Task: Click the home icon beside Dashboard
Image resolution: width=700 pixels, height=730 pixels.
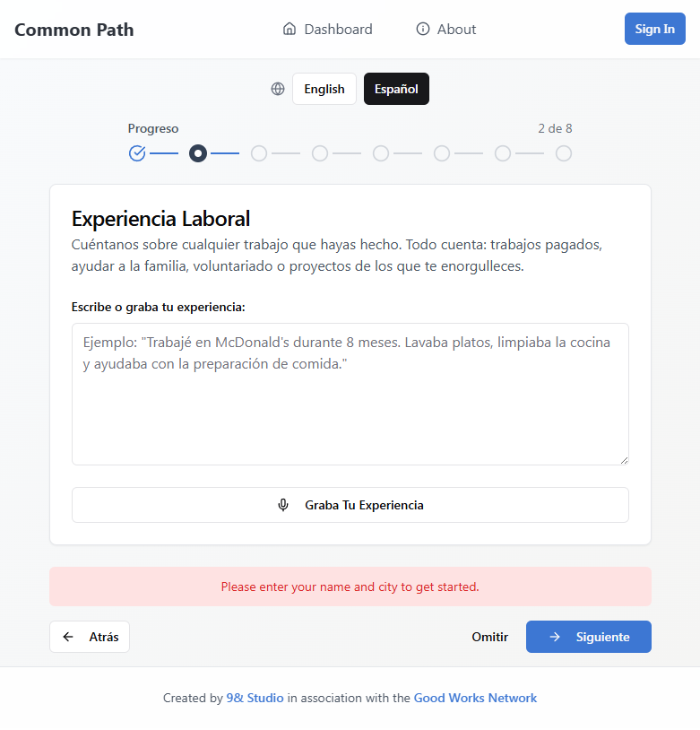Action: pos(289,29)
